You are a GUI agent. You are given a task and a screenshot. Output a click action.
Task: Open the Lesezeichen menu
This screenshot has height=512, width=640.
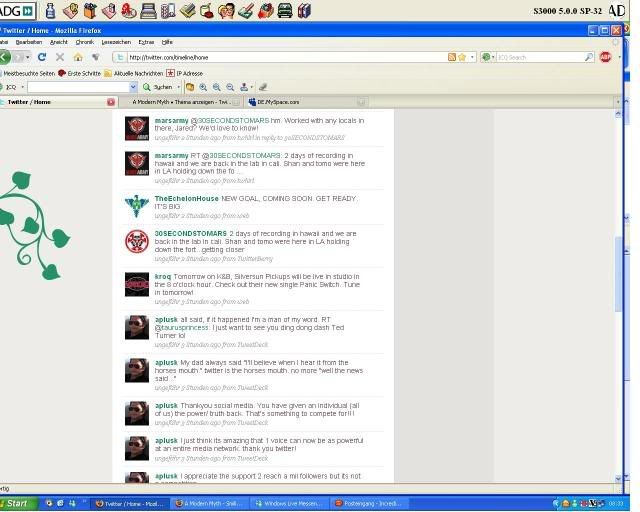click(x=116, y=42)
